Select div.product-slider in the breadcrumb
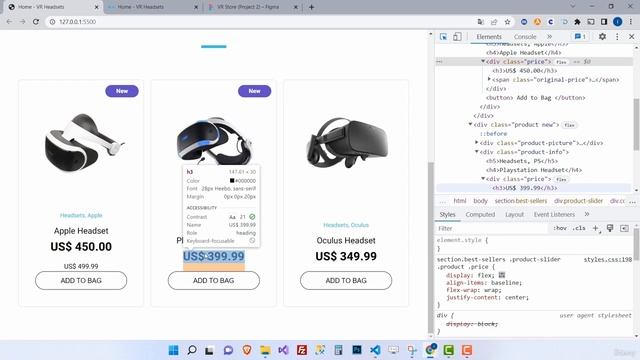640x360 pixels. tap(578, 201)
